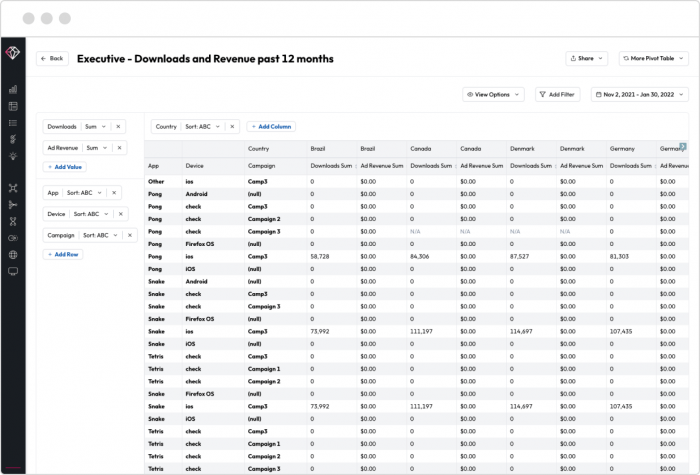The width and height of the screenshot is (700, 475).
Task: Click the Ad Revenue value chip label
Action: [x=63, y=148]
